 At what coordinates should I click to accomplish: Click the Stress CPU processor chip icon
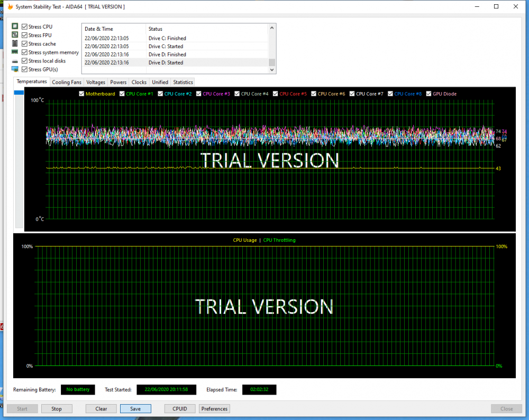14,26
